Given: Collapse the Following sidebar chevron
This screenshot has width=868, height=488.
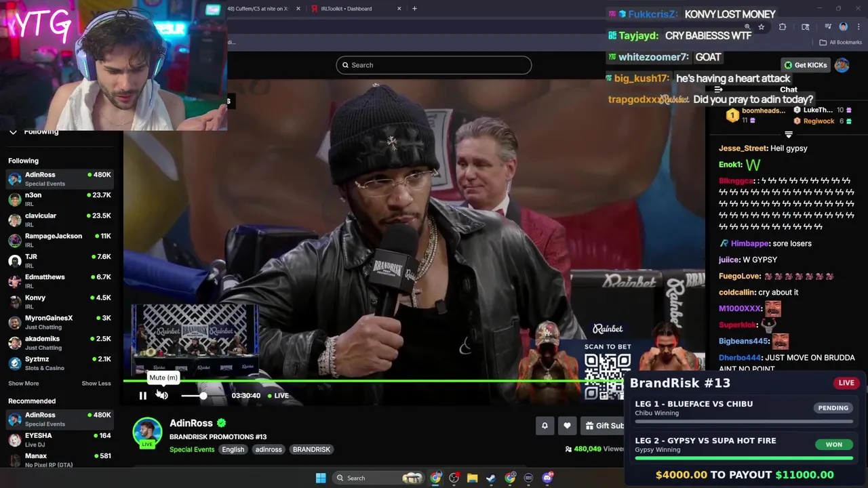Looking at the screenshot, I should (13, 132).
